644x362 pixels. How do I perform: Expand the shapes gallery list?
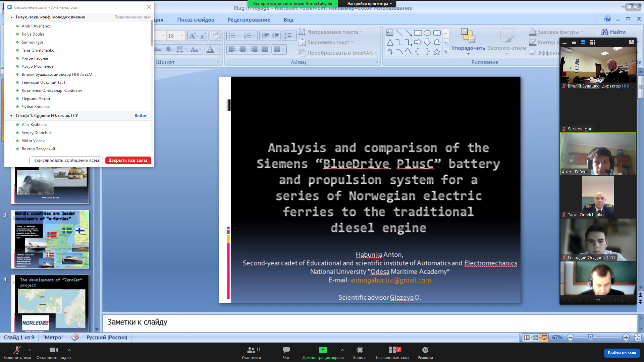446,52
